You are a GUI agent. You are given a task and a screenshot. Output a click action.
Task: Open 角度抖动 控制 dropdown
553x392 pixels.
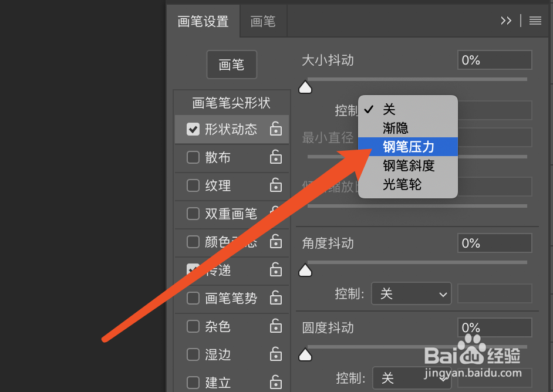point(411,293)
